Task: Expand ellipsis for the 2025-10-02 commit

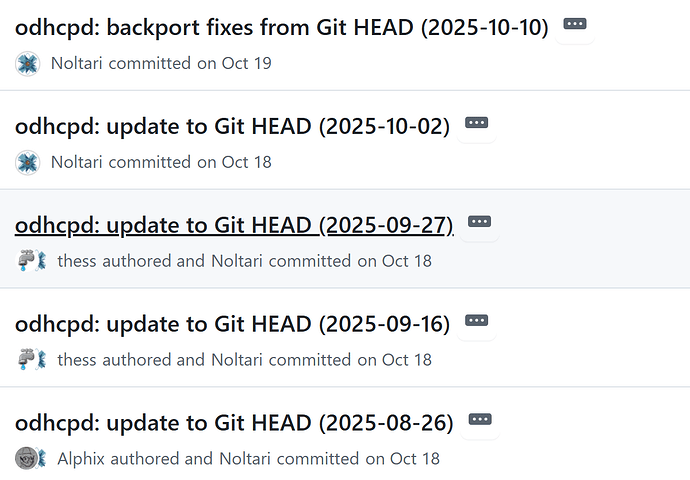Action: pos(476,123)
